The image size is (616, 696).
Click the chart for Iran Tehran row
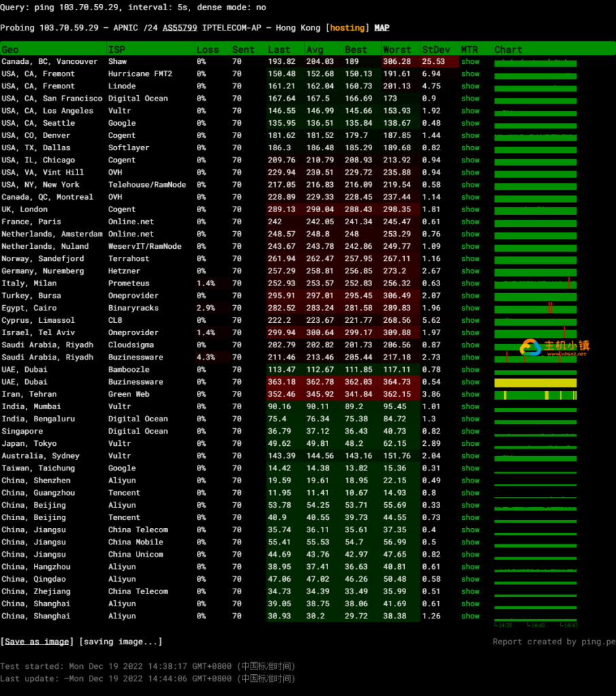[x=535, y=395]
